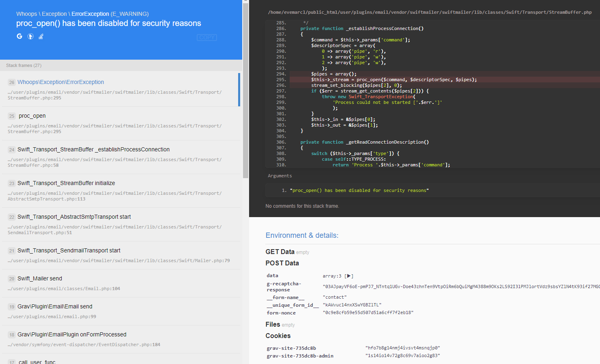Click the stack frames panel scrollbar

245,90
